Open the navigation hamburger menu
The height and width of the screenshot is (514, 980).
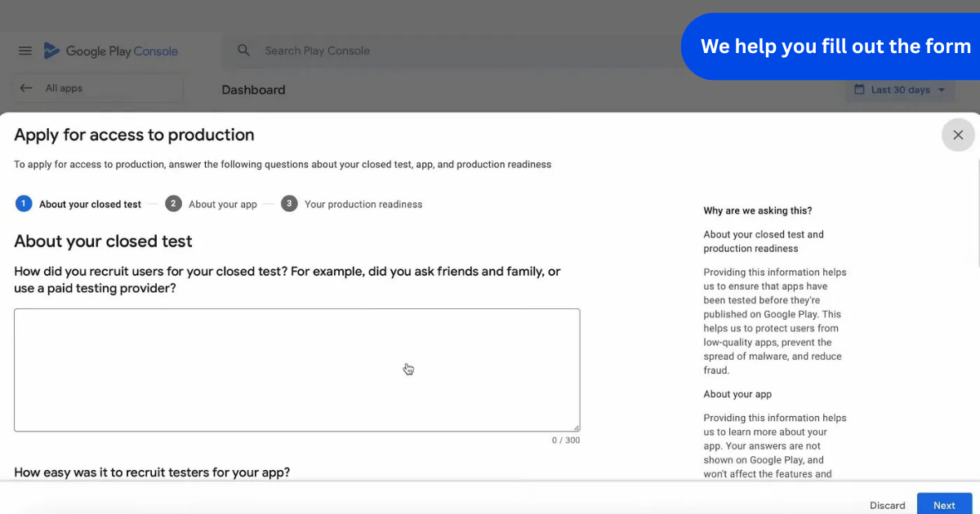tap(24, 51)
